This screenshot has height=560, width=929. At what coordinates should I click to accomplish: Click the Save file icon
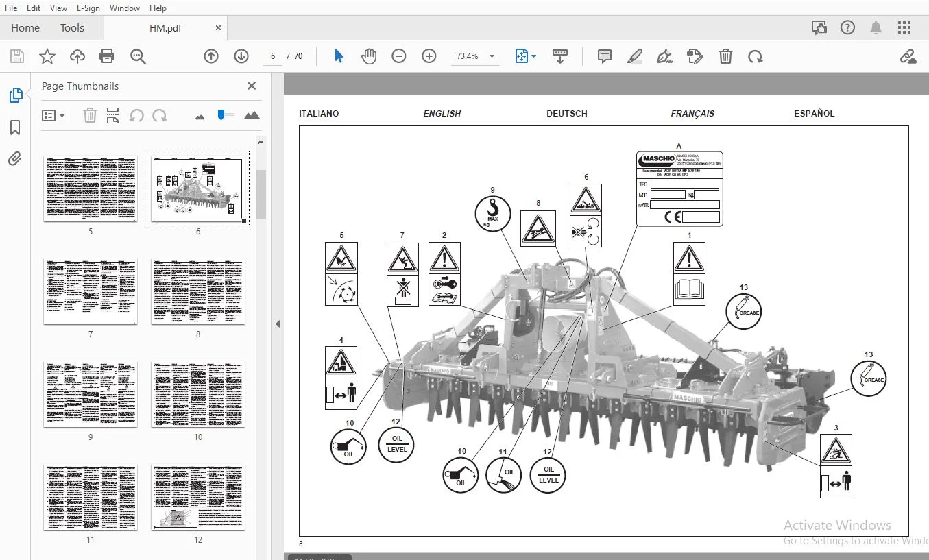(16, 56)
